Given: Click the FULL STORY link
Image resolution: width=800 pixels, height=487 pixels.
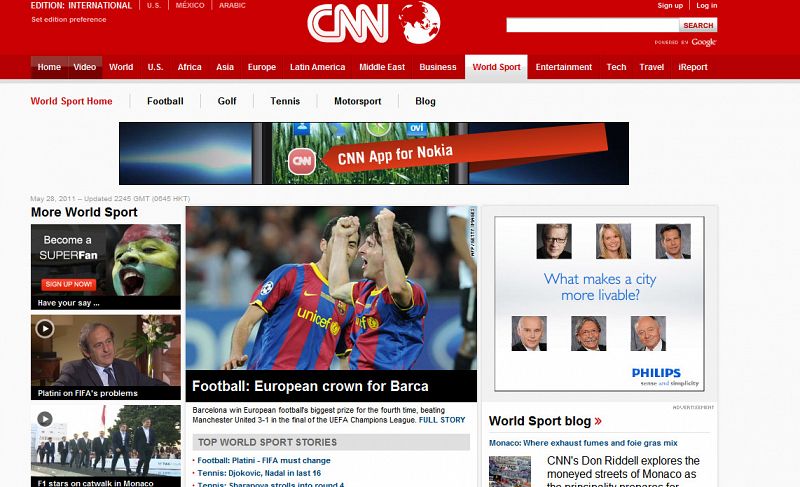Looking at the screenshot, I should (x=442, y=420).
